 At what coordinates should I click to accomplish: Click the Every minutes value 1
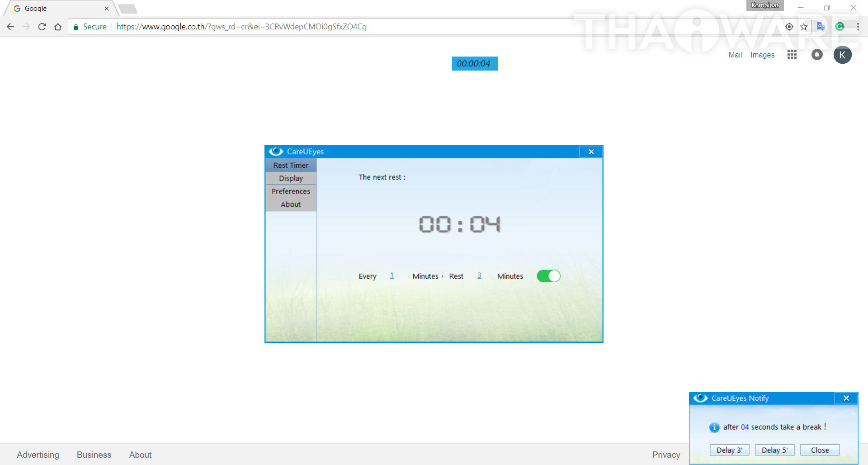pos(392,275)
